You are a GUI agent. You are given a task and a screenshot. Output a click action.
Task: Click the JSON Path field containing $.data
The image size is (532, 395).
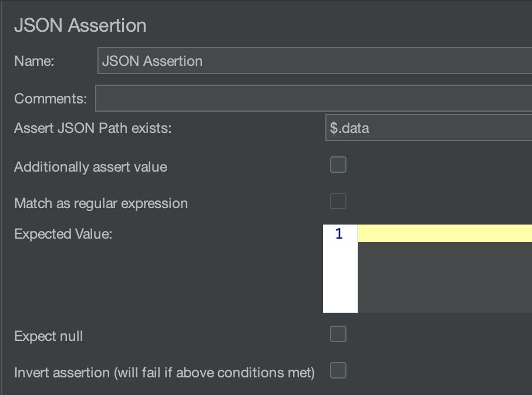coord(429,128)
